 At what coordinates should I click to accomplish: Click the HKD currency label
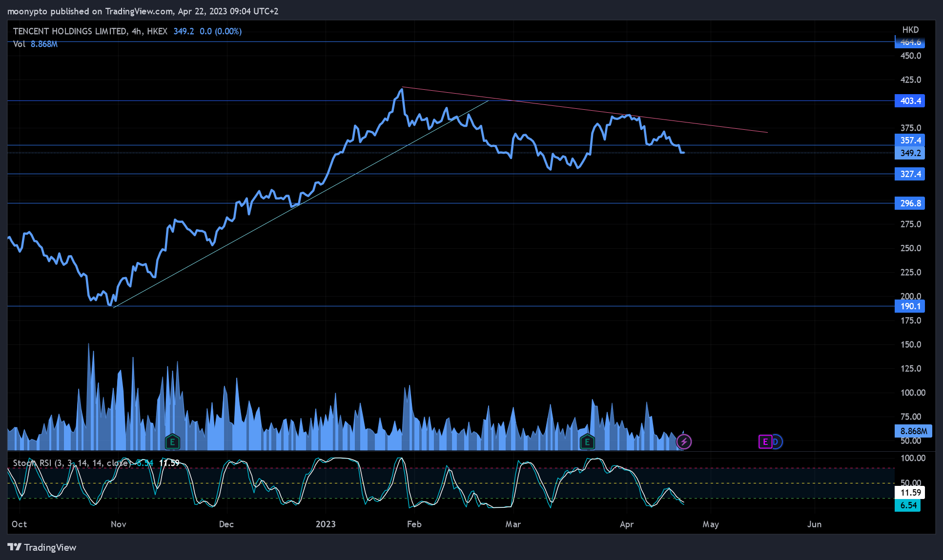[910, 30]
